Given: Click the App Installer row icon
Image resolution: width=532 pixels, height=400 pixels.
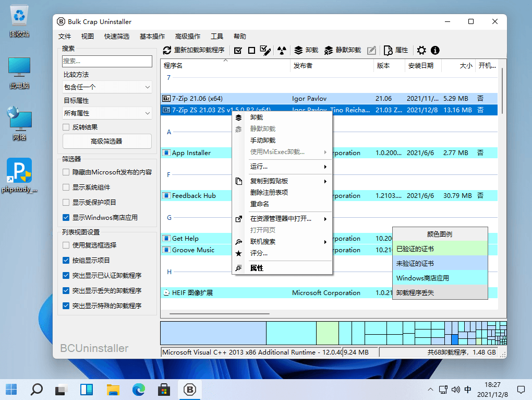Looking at the screenshot, I should click(166, 153).
